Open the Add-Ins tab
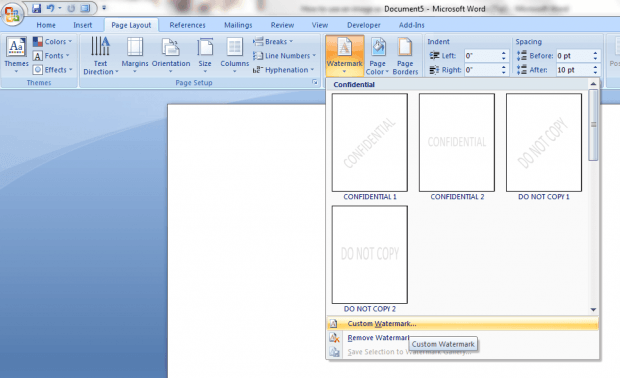 coord(411,25)
